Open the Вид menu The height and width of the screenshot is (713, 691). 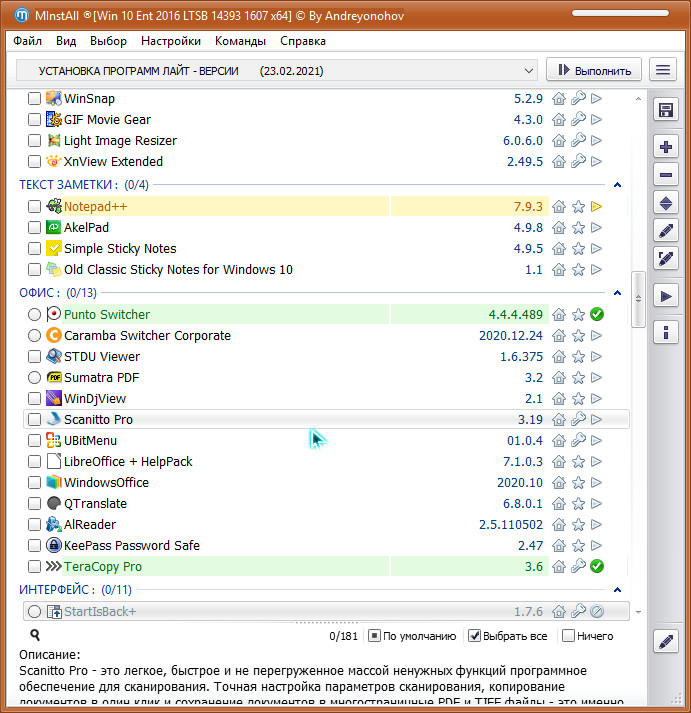click(x=66, y=41)
